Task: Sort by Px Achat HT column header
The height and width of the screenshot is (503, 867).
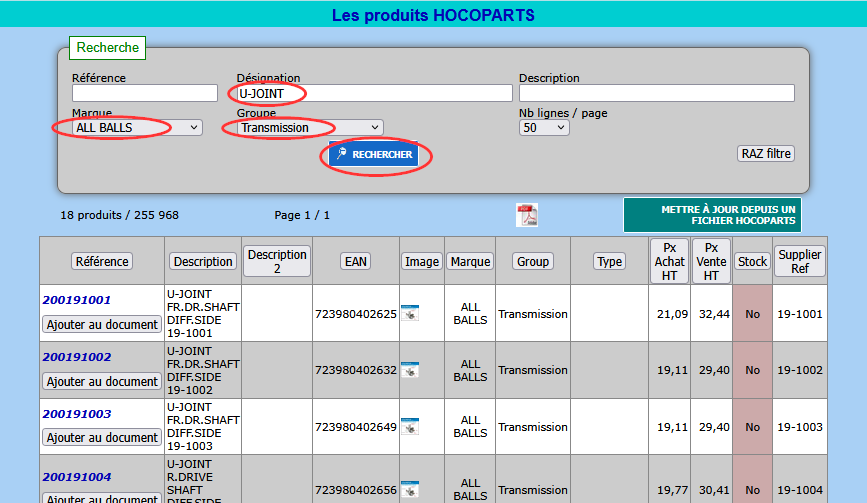Action: tap(669, 261)
